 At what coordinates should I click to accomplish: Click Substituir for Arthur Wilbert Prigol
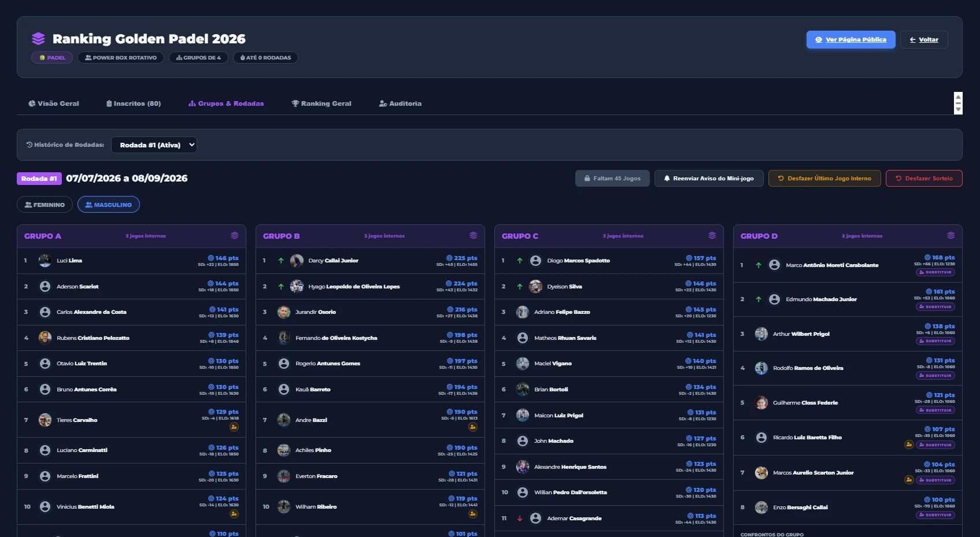935,341
